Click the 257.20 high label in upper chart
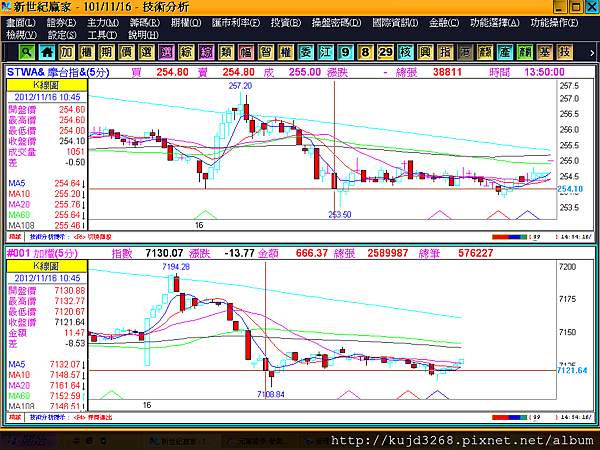Screen dimensions: 600x450 point(240,86)
